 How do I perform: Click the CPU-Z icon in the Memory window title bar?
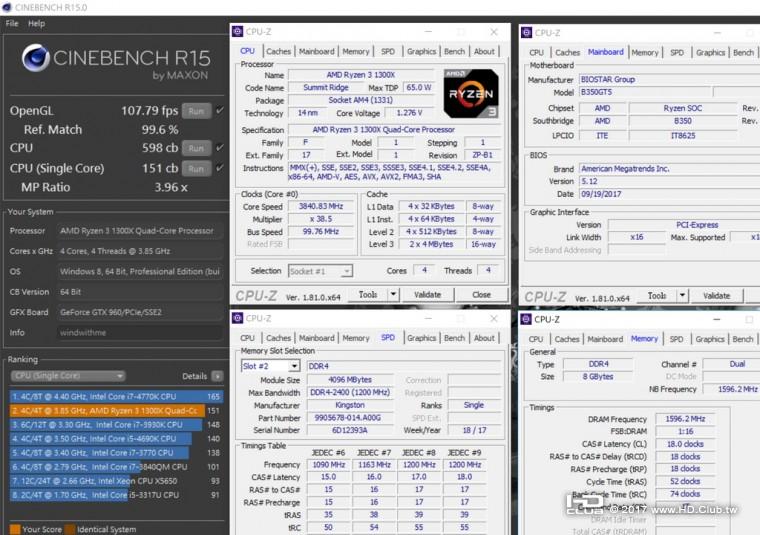526,319
